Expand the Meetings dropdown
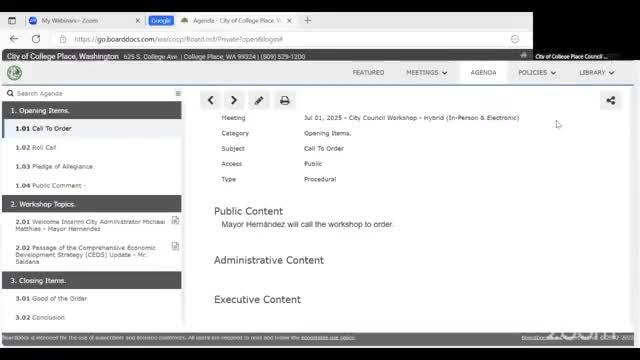 coord(427,73)
